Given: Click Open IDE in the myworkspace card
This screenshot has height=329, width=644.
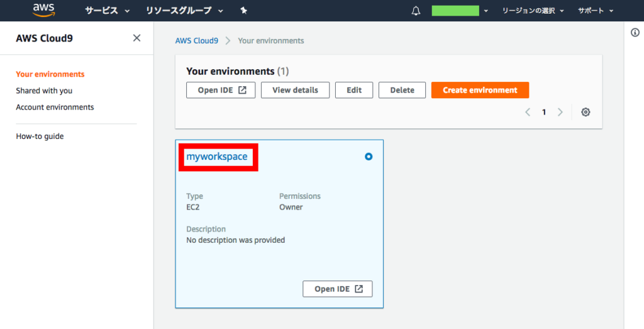Looking at the screenshot, I should (x=338, y=289).
